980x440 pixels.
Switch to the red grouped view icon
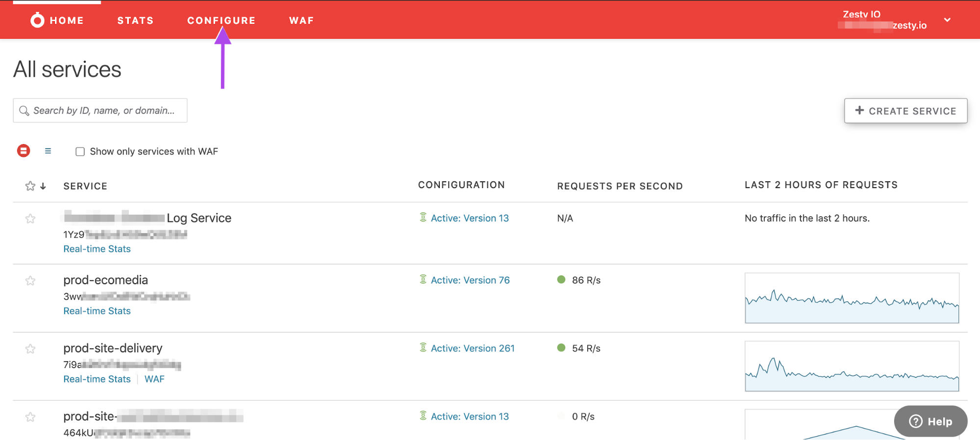[24, 151]
